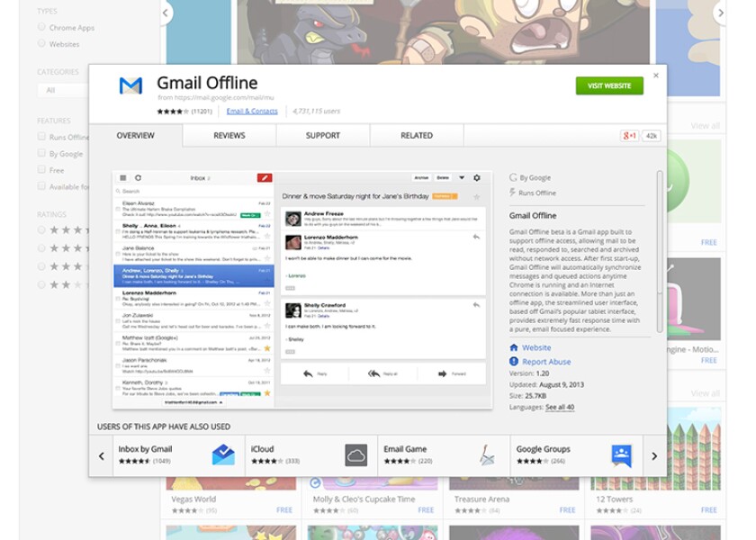Viewport: 756px width, 540px height.
Task: Click the Runs Offline lightning icon
Action: click(x=512, y=193)
